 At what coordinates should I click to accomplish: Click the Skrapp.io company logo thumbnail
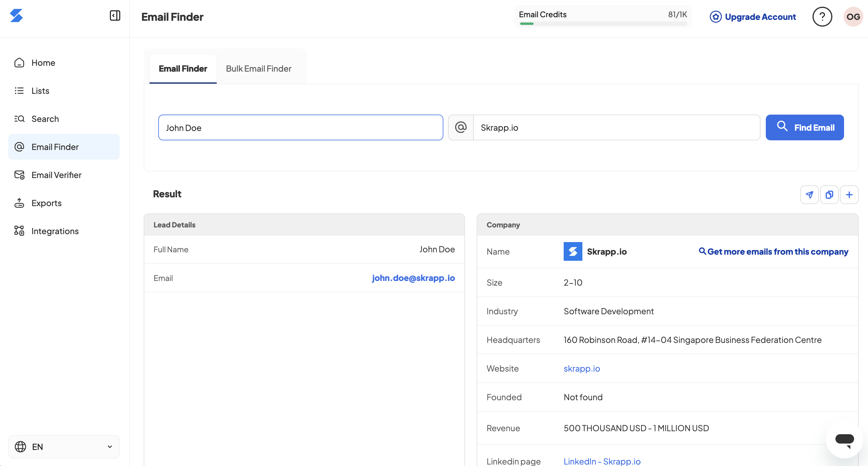(x=573, y=251)
